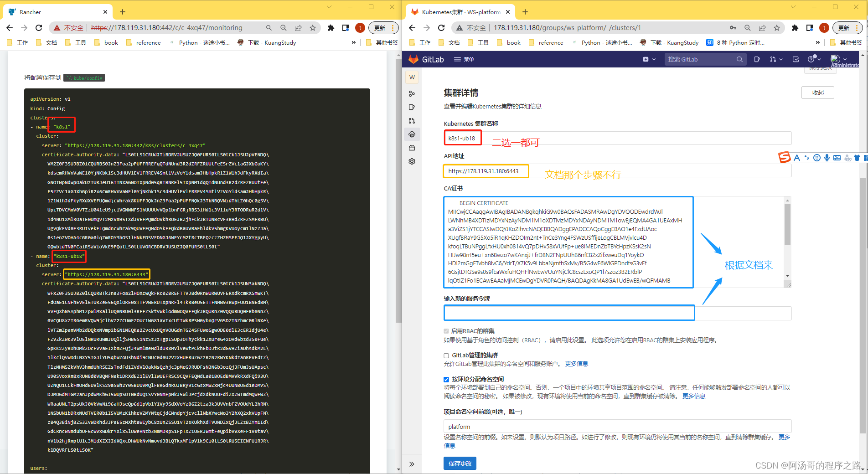The image size is (868, 474).
Task: Open Administrator user avatar dropdown
Action: (x=839, y=59)
